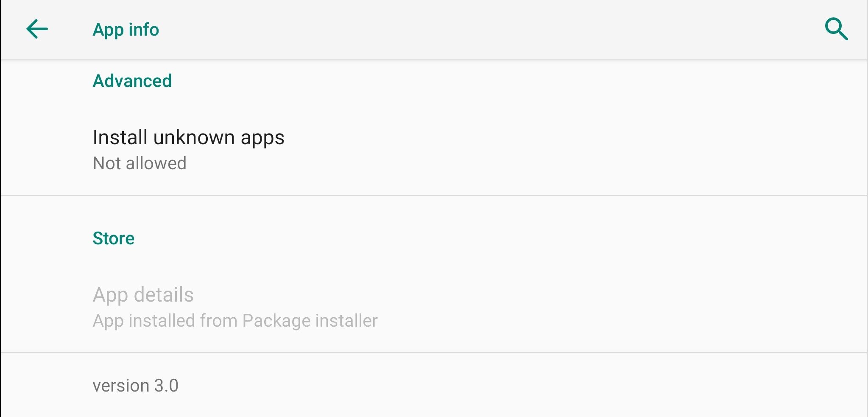The height and width of the screenshot is (417, 868).
Task: Select the Install unknown apps title text
Action: pyautogui.click(x=188, y=137)
